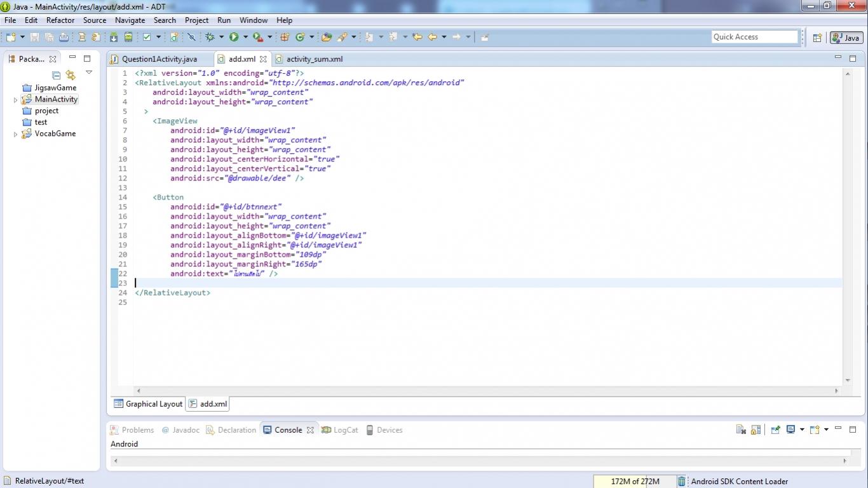Open the Refactor menu

[x=60, y=20]
